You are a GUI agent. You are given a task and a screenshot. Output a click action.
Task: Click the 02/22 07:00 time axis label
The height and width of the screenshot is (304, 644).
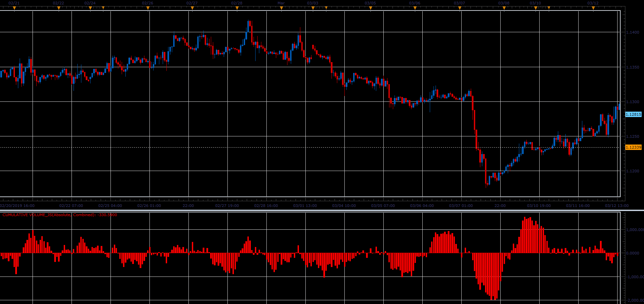(x=71, y=206)
